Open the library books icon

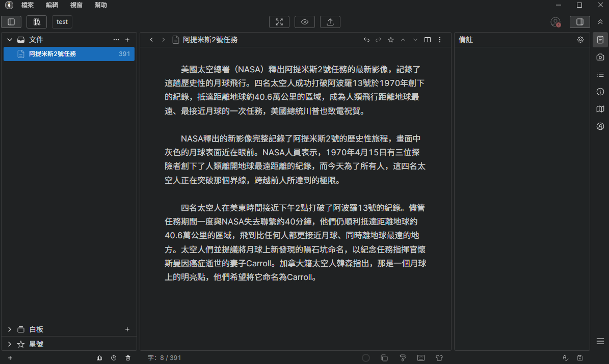[37, 22]
